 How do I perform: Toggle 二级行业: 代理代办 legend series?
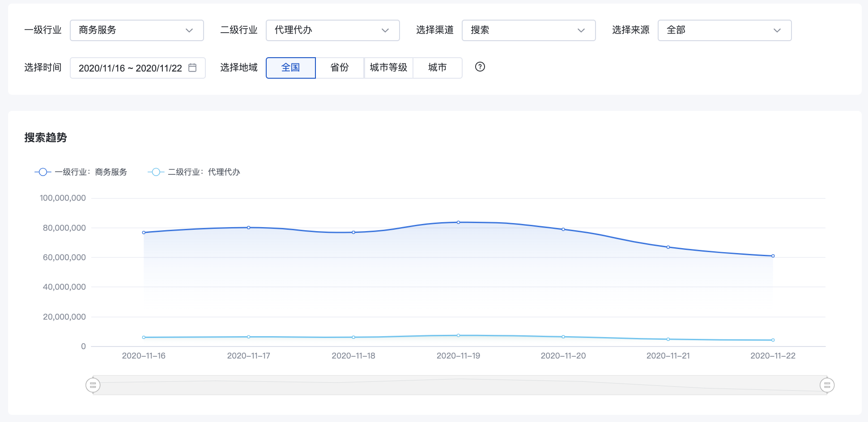[x=194, y=172]
